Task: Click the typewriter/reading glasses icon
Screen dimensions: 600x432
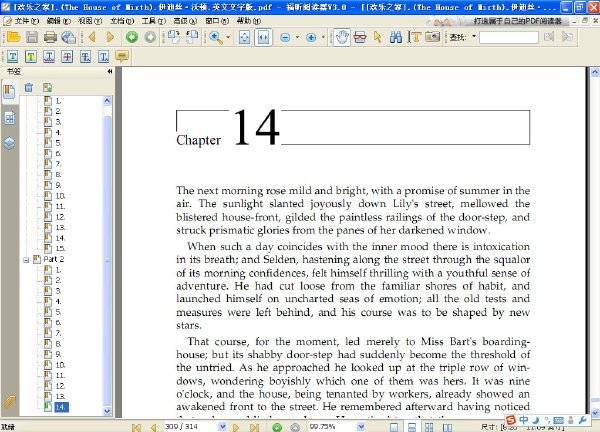Action: 360,37
